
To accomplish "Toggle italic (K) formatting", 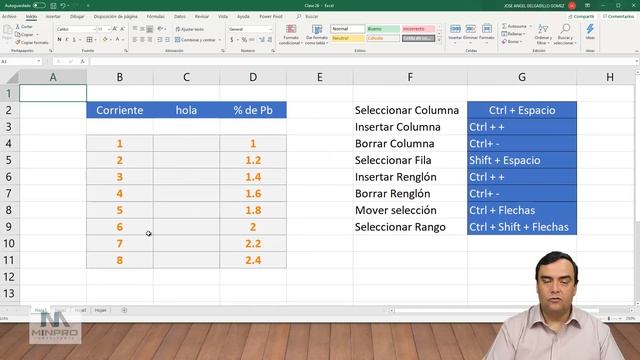I will pos(67,40).
